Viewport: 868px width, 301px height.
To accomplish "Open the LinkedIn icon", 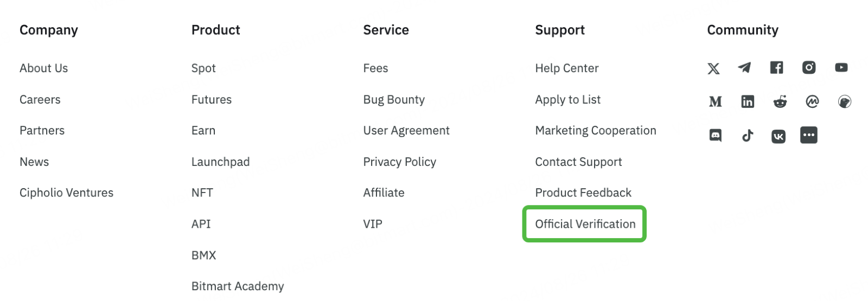I will click(x=748, y=101).
